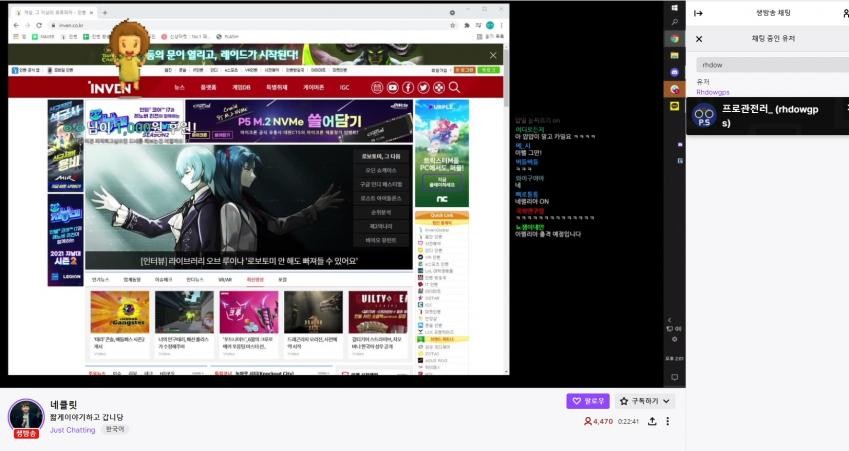Click the 한국어 language tag
Image resolution: width=849 pixels, height=451 pixels.
coord(115,429)
